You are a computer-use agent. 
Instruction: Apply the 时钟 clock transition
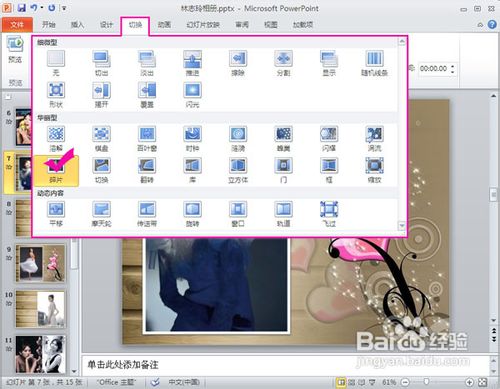tap(192, 139)
